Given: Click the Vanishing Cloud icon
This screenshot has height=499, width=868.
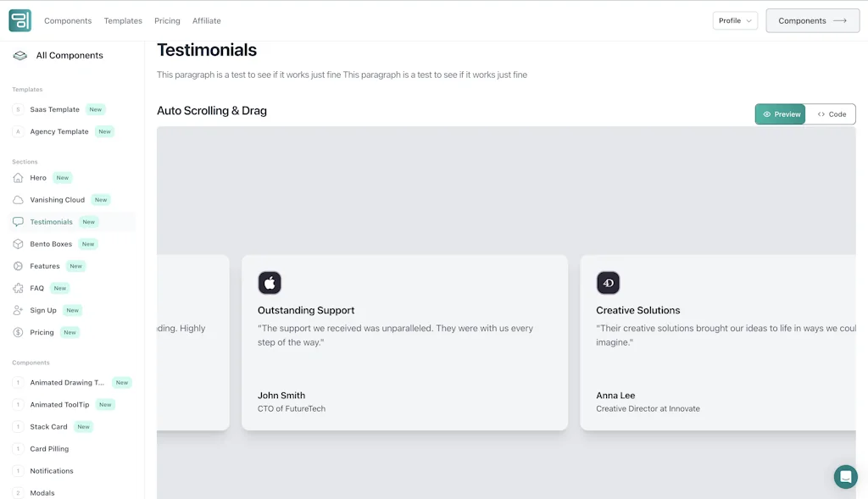Looking at the screenshot, I should [18, 200].
